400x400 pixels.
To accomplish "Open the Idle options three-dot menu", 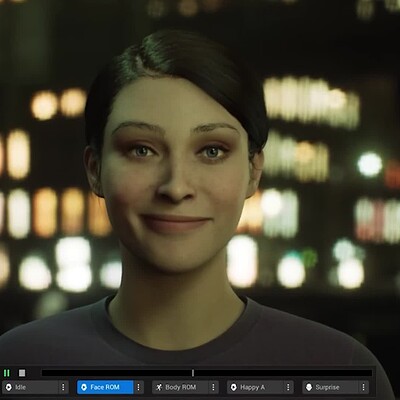I will point(63,387).
